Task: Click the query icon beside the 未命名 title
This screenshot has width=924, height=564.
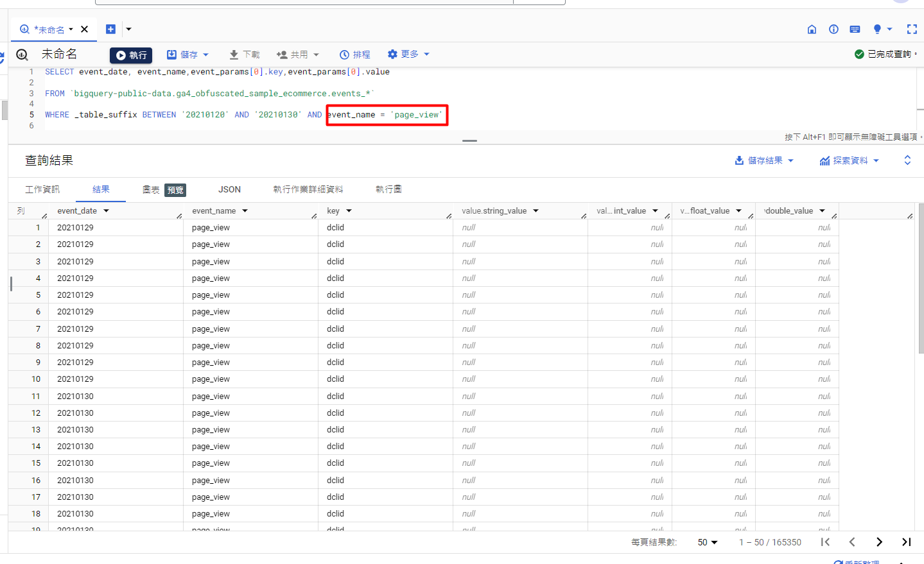Action: coord(22,55)
